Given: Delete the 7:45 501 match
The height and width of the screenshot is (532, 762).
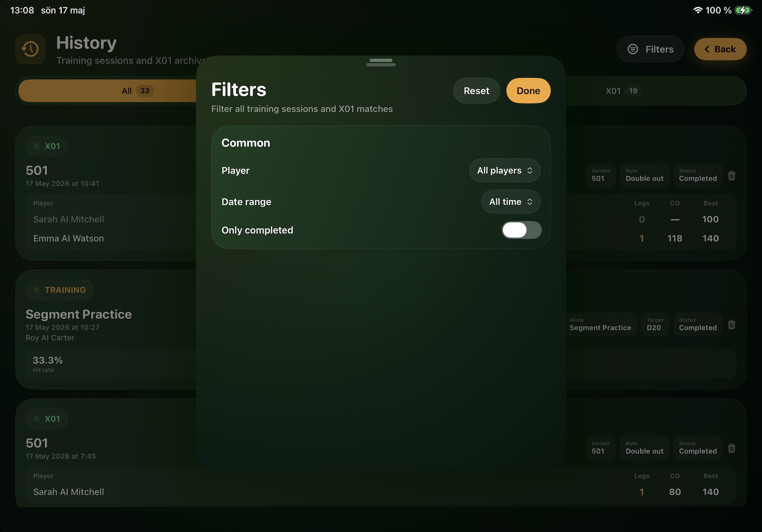Looking at the screenshot, I should (x=731, y=448).
